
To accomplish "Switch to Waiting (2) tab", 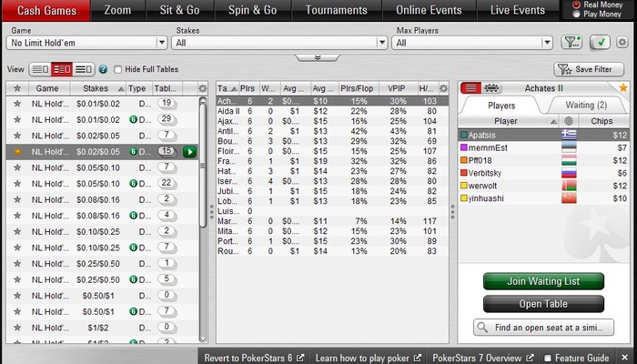I will [586, 106].
